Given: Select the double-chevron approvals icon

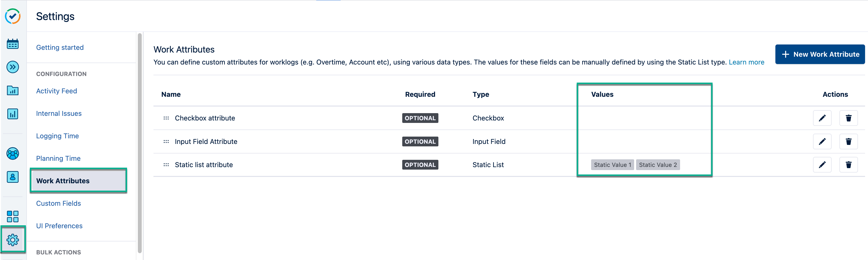Looking at the screenshot, I should (12, 67).
